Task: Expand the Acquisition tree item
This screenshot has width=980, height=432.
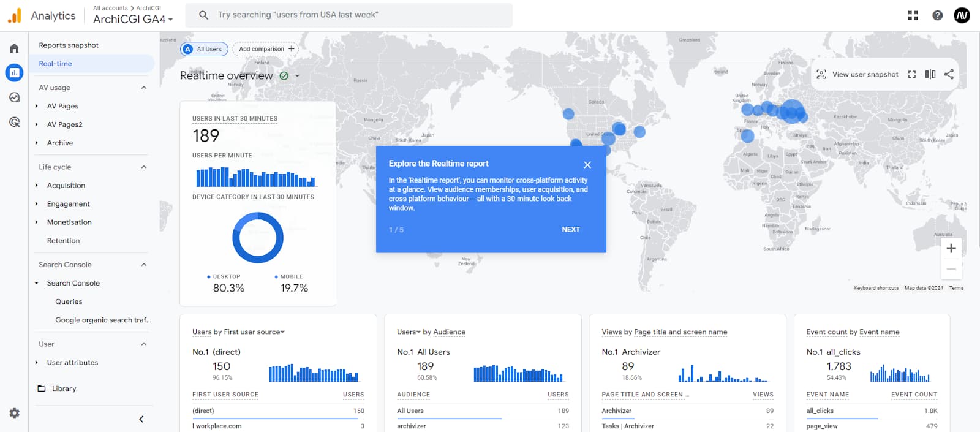Action: [x=37, y=185]
